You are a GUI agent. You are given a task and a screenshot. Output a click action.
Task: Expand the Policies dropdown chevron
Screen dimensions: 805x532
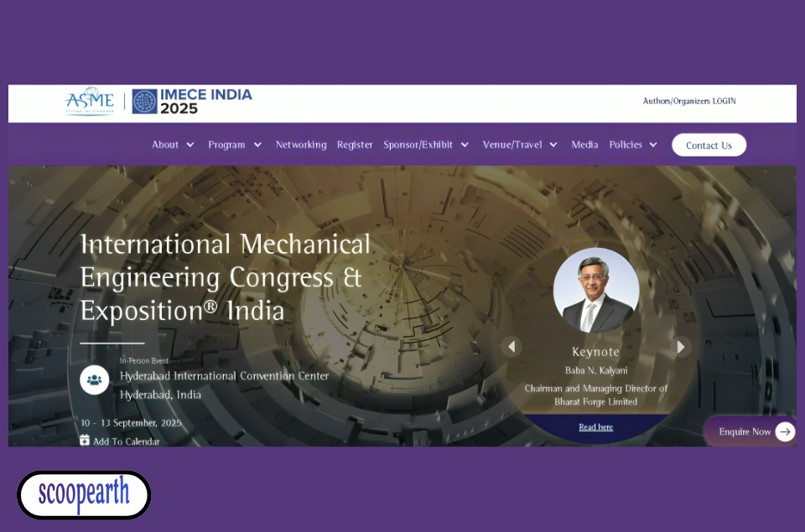point(653,145)
